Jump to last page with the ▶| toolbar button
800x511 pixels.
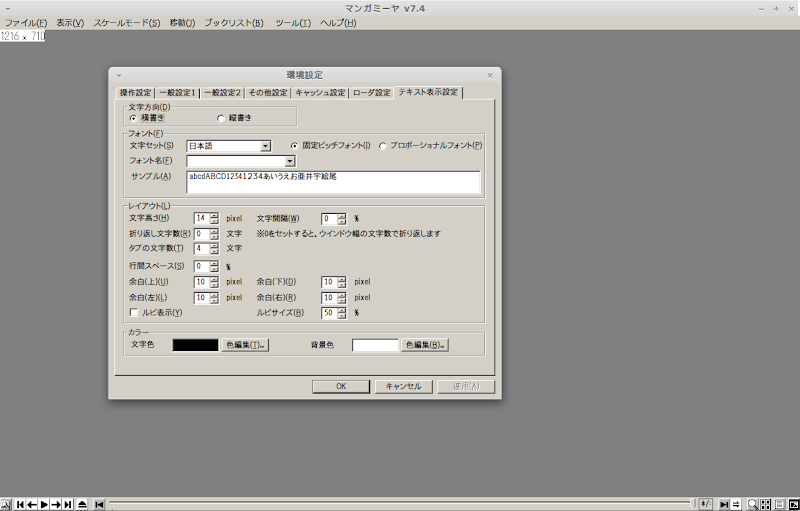(67, 505)
